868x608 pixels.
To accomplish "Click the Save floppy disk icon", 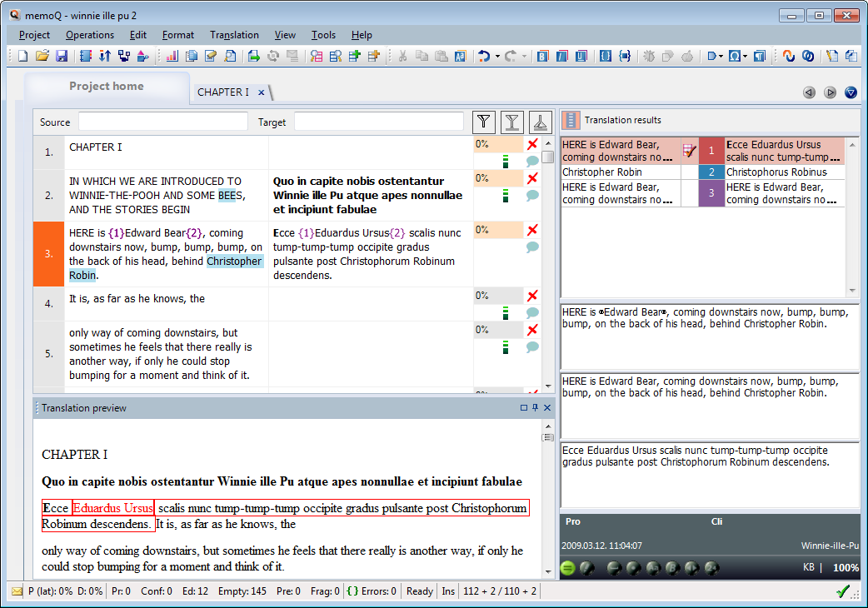I will pyautogui.click(x=62, y=56).
